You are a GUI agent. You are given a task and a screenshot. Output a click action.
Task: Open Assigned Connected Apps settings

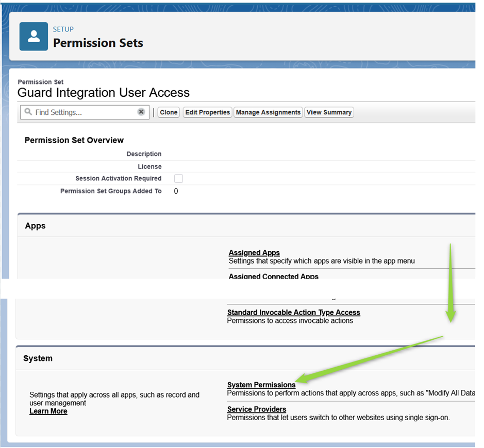(273, 277)
